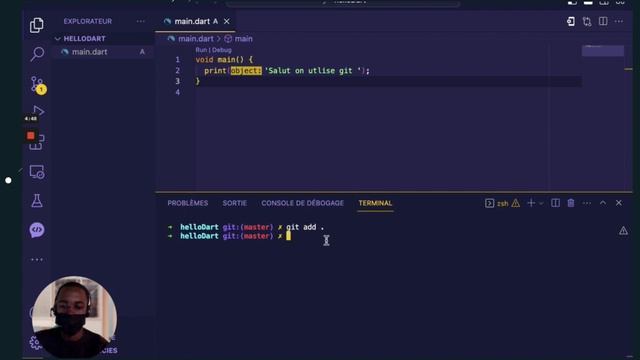Split the terminal panel
640x360 pixels.
point(555,203)
